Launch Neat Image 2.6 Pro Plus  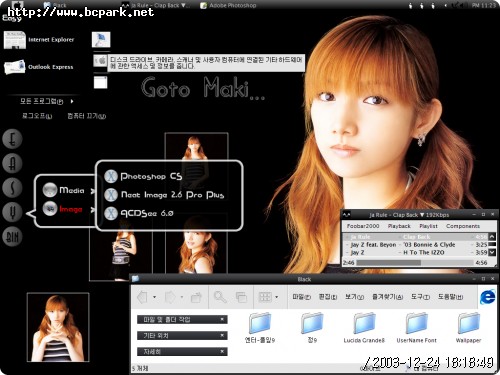pyautogui.click(x=164, y=195)
